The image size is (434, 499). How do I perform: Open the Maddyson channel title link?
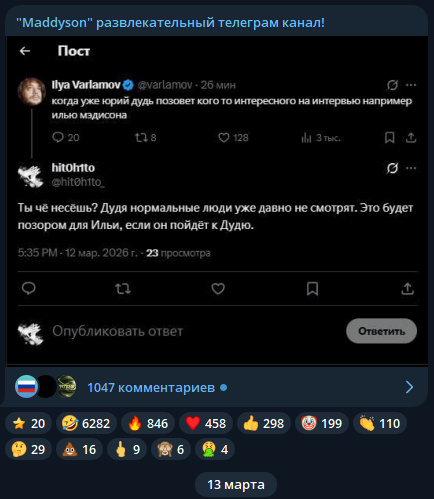coord(170,23)
